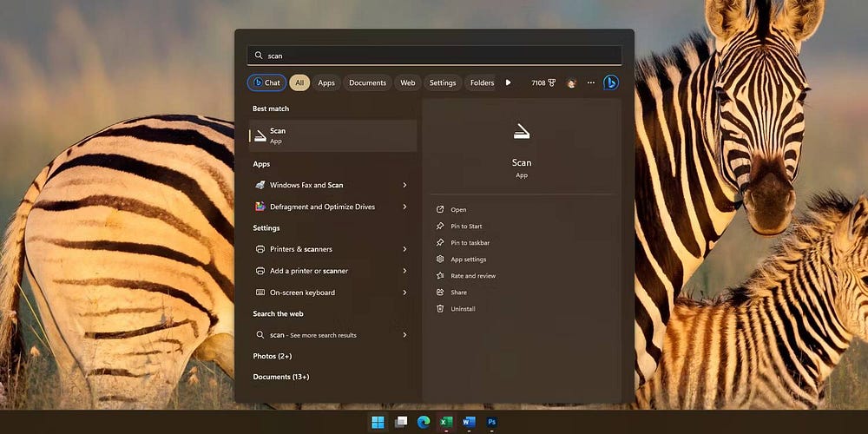This screenshot has height=434, width=868.
Task: Click the Windows Start button
Action: click(x=378, y=423)
